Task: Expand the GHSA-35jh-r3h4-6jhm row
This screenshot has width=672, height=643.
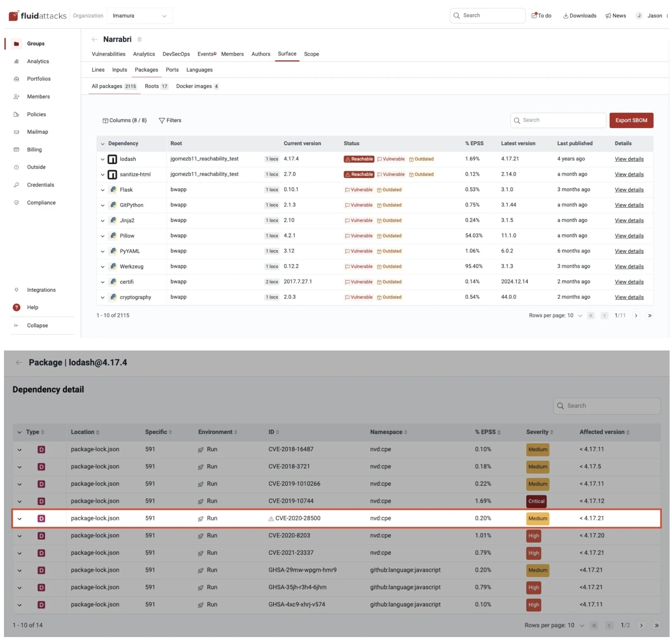Action: (x=19, y=588)
